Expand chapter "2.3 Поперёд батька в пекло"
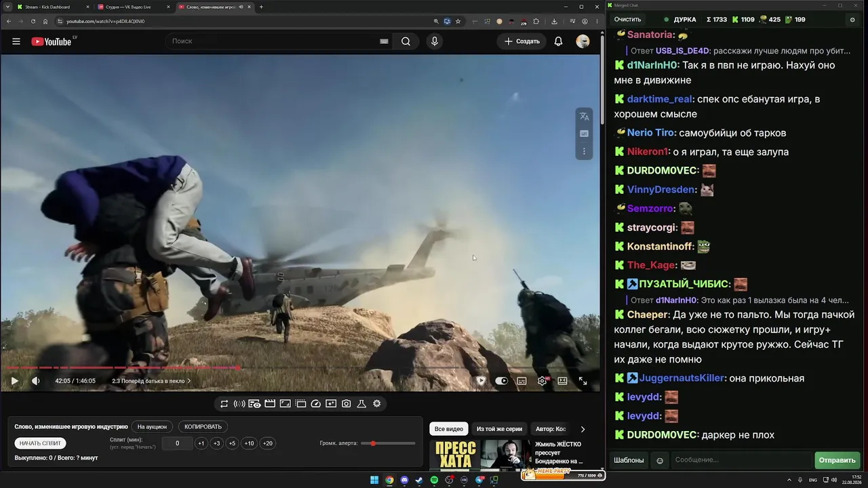This screenshot has width=868, height=488. point(151,381)
